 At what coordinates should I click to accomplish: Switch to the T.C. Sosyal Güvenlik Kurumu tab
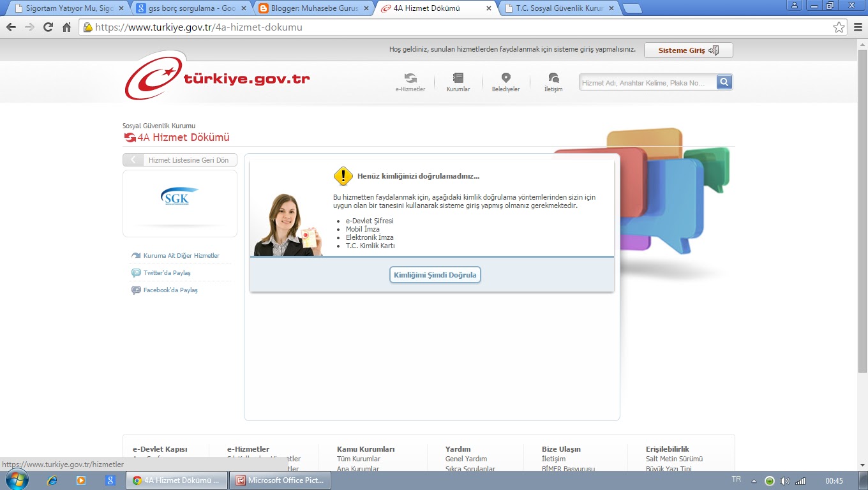[x=559, y=8]
